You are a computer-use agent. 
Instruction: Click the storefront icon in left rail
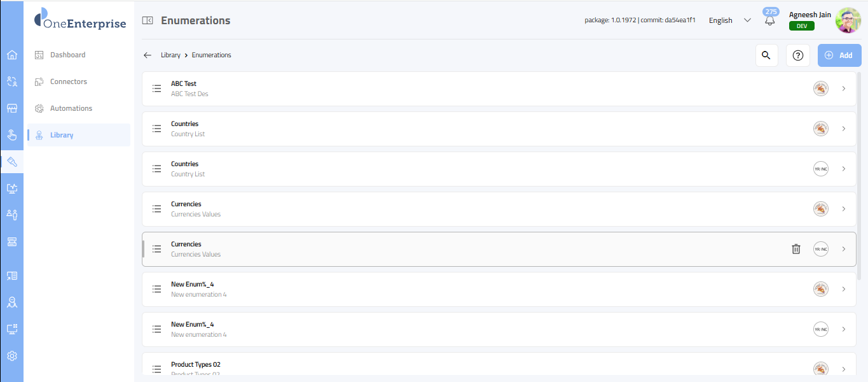tap(11, 108)
